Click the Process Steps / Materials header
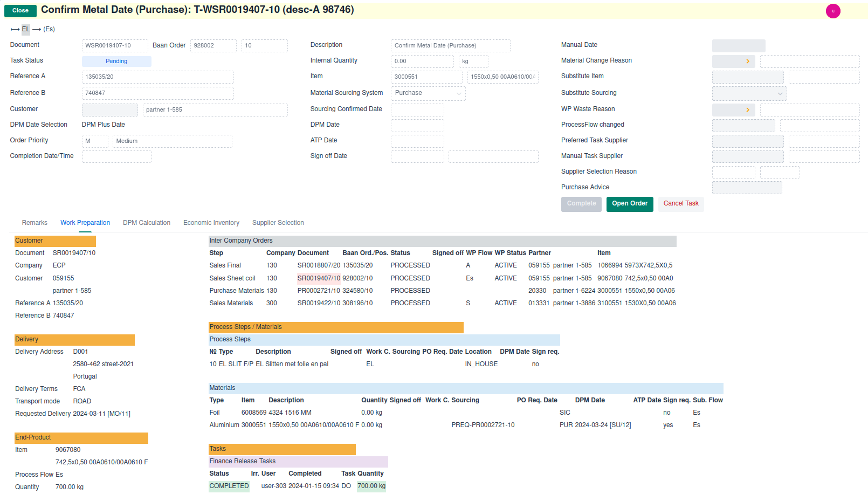The image size is (868, 494). (x=336, y=327)
